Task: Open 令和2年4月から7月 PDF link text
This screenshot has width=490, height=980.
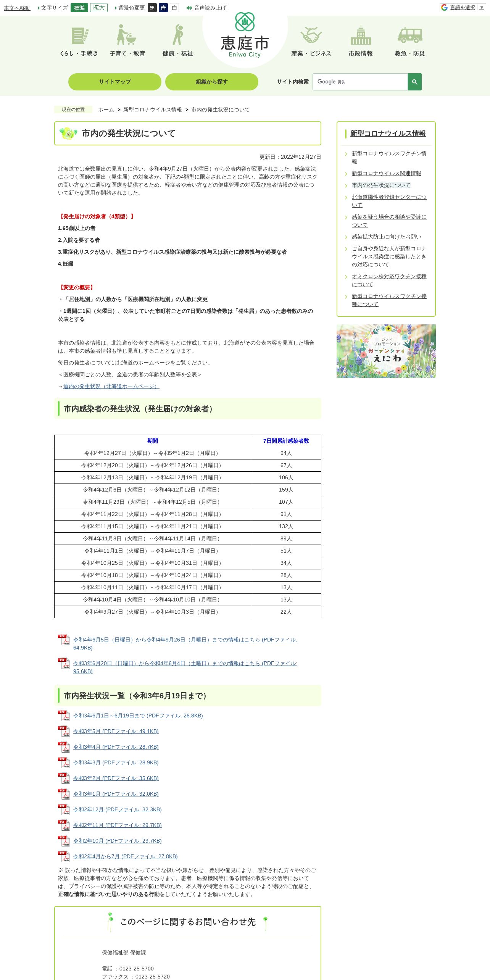Action: pos(126,856)
